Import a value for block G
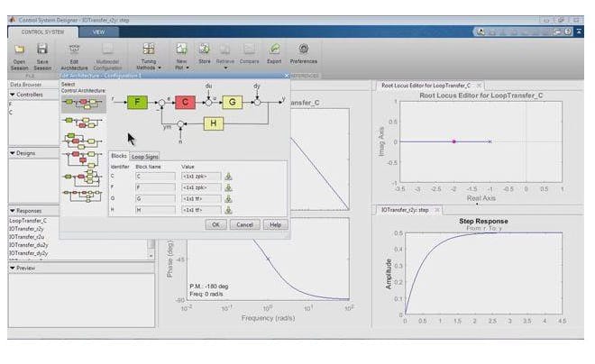The image size is (595, 364). point(228,199)
